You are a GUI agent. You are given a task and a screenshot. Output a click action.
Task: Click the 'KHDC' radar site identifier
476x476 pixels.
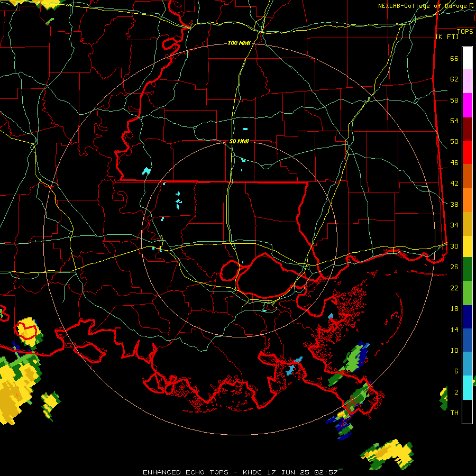click(253, 472)
